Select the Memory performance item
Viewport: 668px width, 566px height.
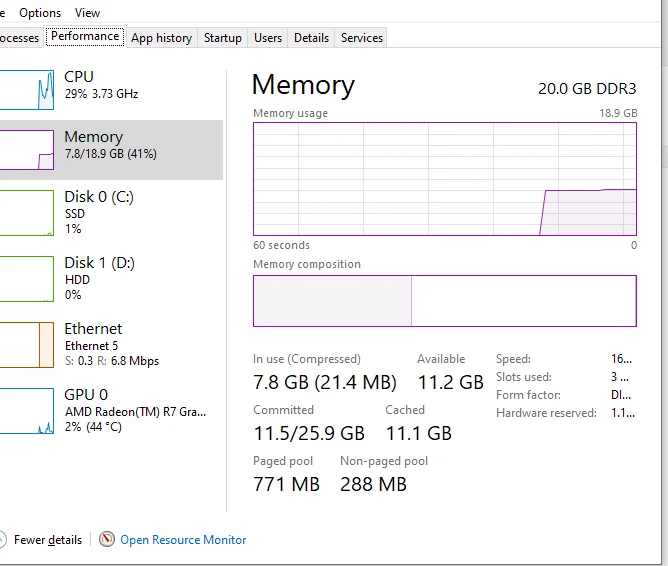coord(110,145)
